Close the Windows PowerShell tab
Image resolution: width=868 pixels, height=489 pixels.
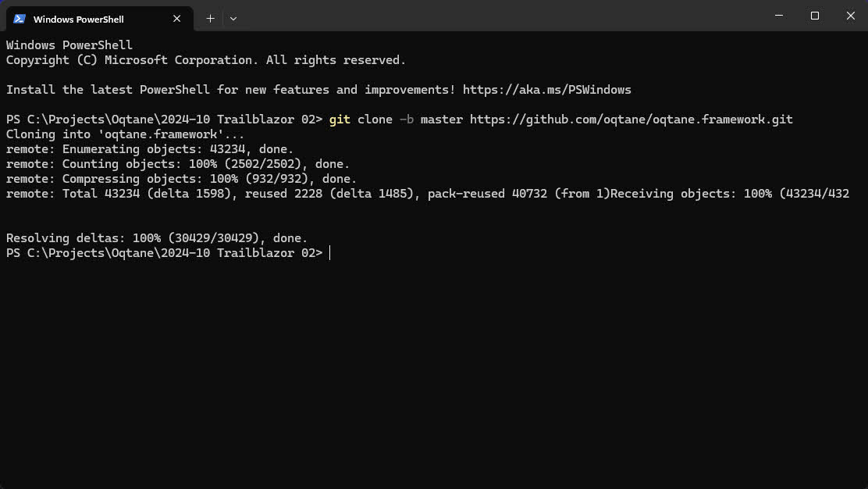177,19
